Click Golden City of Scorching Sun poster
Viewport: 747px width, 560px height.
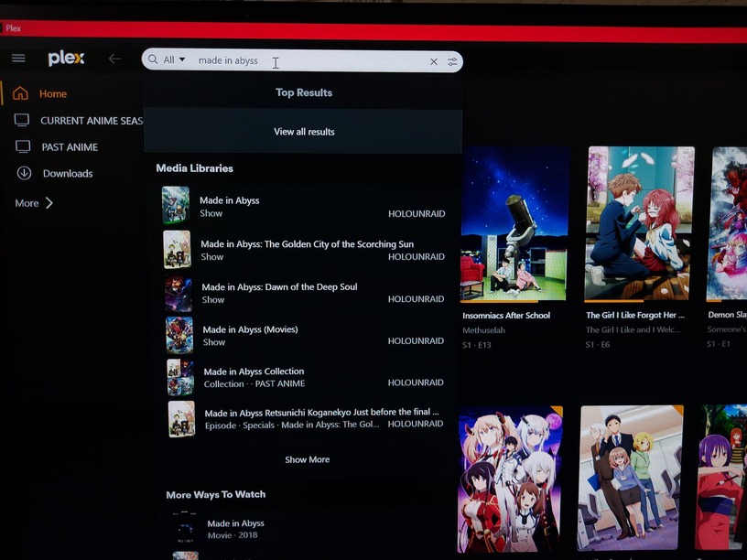[x=178, y=250]
